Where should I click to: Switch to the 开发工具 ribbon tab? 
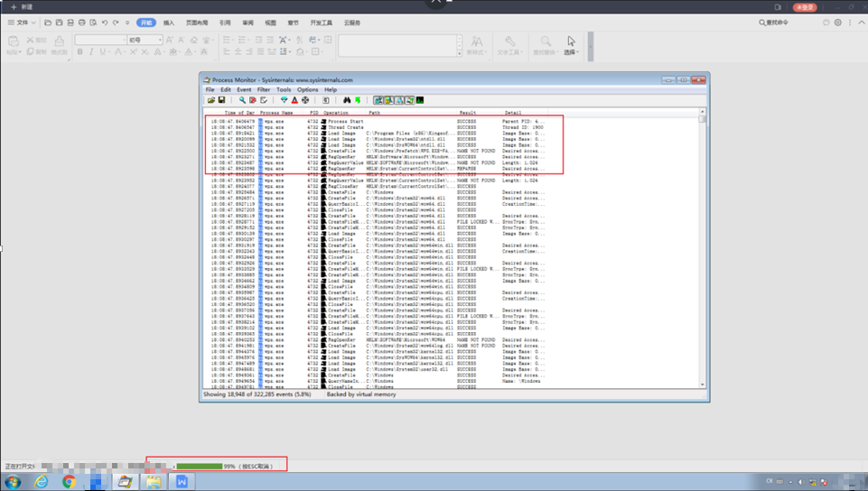pyautogui.click(x=321, y=23)
